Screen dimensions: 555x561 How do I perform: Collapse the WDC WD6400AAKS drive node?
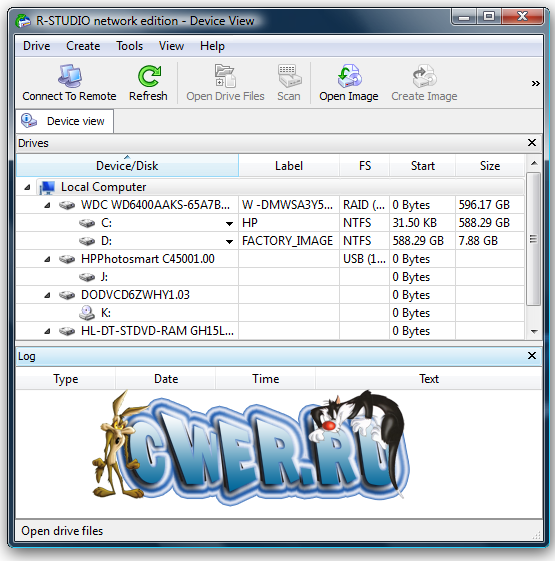[47, 205]
